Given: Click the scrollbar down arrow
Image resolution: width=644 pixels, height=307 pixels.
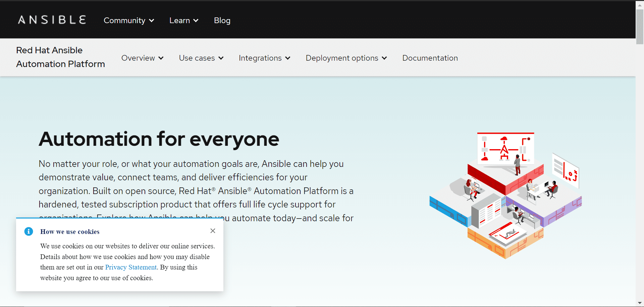Looking at the screenshot, I should pyautogui.click(x=639, y=302).
